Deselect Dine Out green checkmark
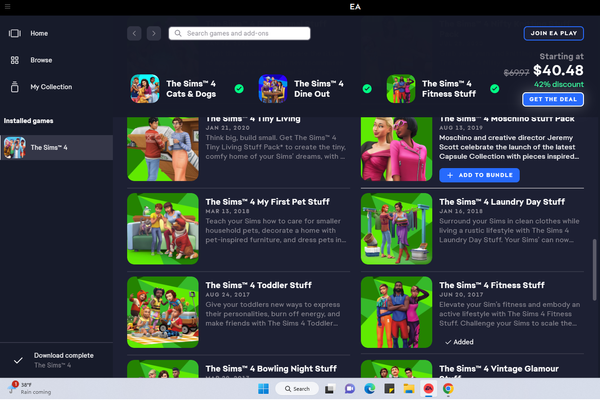 tap(367, 89)
